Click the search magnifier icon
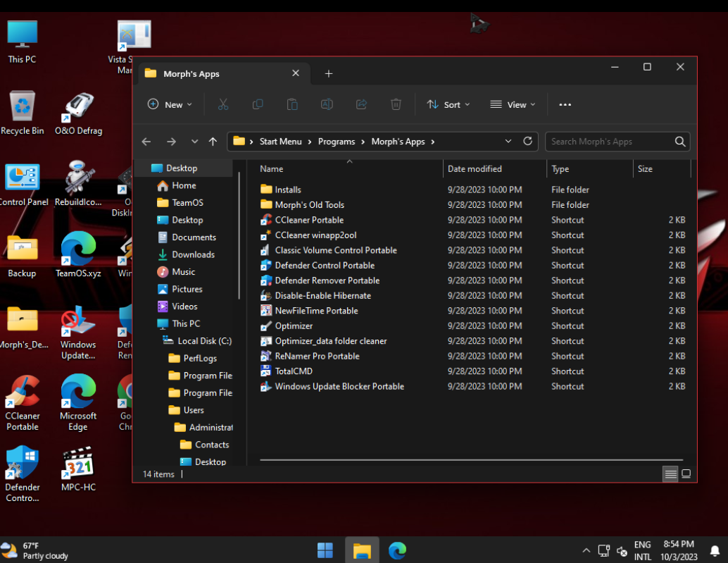The height and width of the screenshot is (563, 728). click(679, 142)
